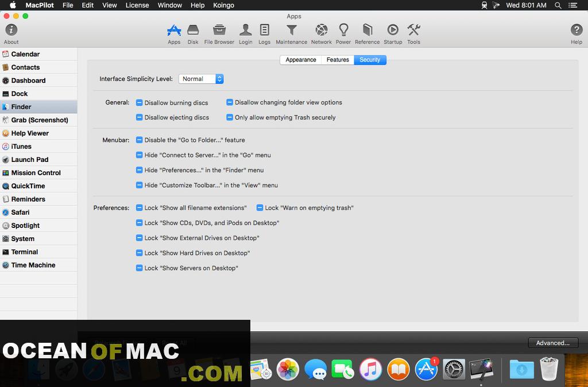Toggle "Disallow burning discs" checkbox
This screenshot has width=588, height=387.
click(x=139, y=102)
